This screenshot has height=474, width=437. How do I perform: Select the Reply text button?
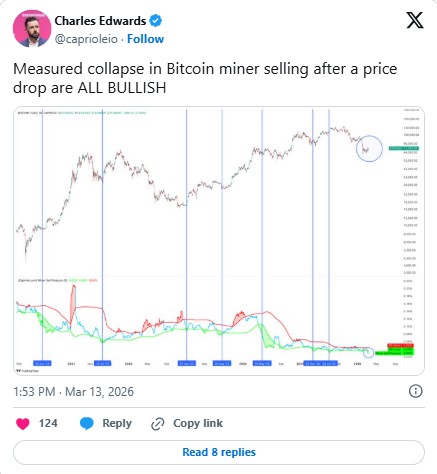click(x=117, y=423)
